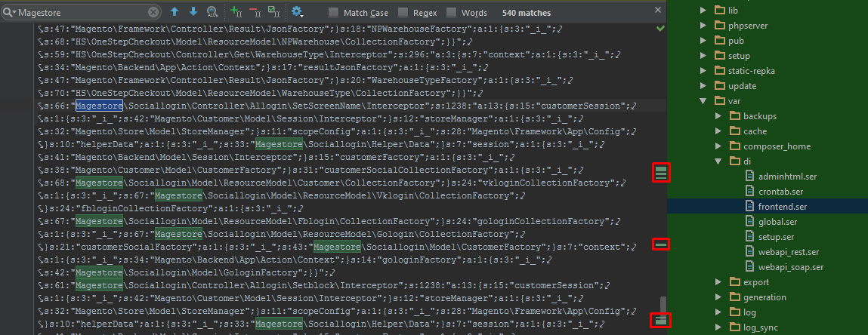Expand the lib folder arrow
The image size is (868, 335).
[703, 11]
